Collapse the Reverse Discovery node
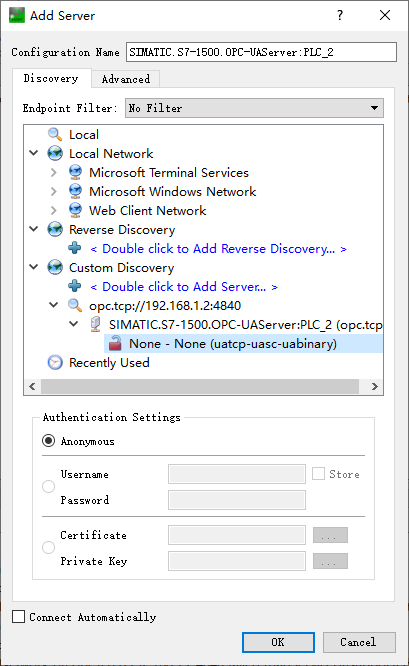Screen dimensions: 409x666 coord(34,229)
